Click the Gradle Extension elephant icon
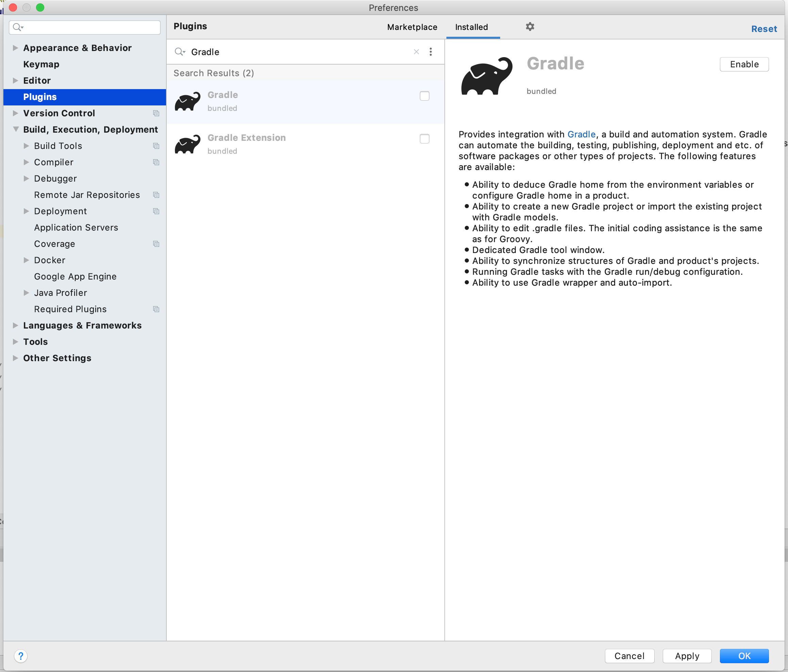 (187, 144)
